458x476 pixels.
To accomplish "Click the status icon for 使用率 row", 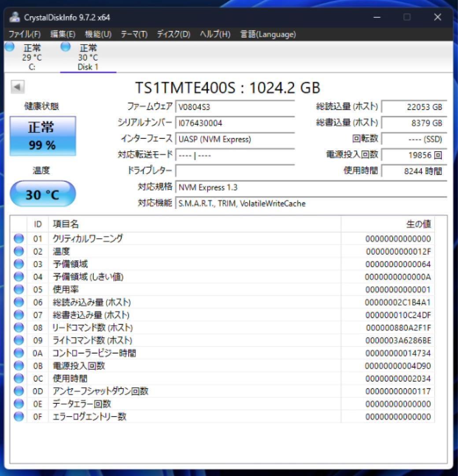I will click(x=18, y=290).
